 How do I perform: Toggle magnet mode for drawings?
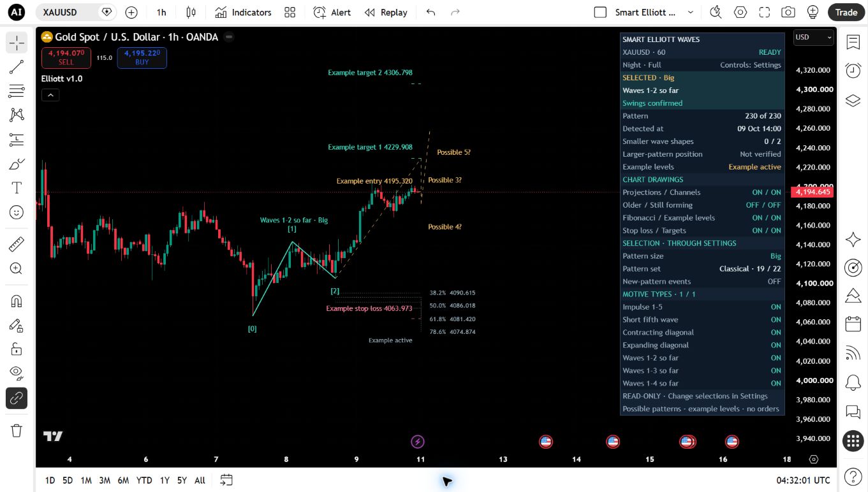pyautogui.click(x=17, y=301)
